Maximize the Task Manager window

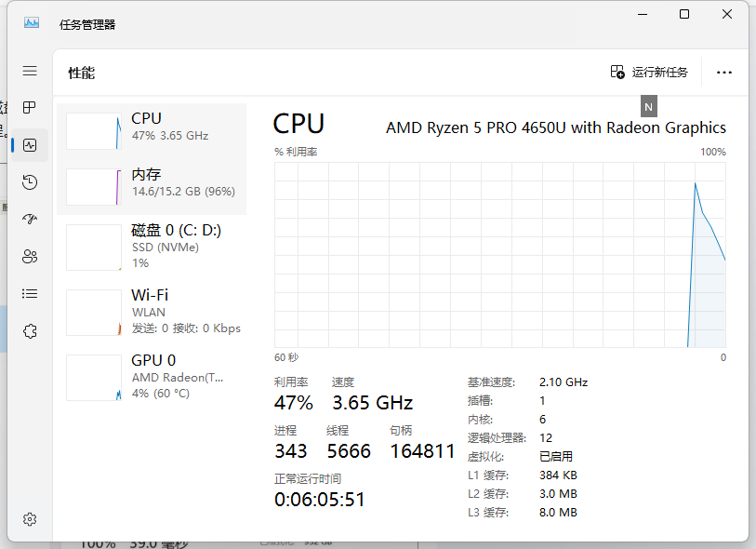pos(684,15)
